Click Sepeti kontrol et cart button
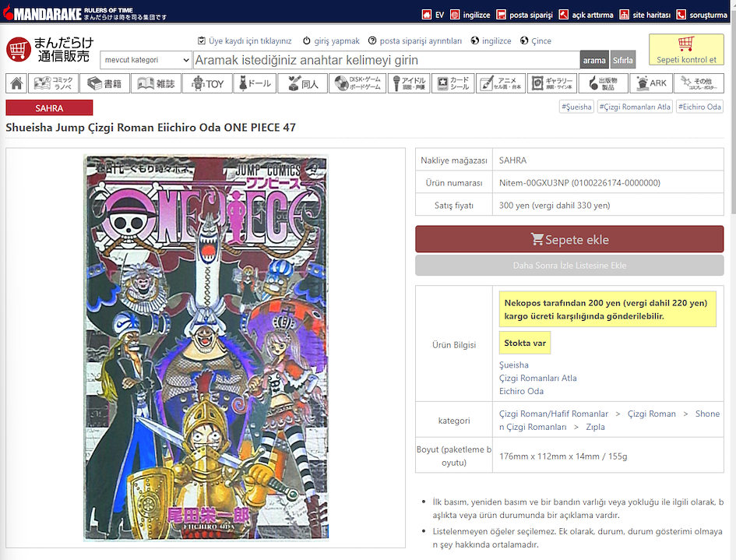The width and height of the screenshot is (736, 560). [686, 49]
